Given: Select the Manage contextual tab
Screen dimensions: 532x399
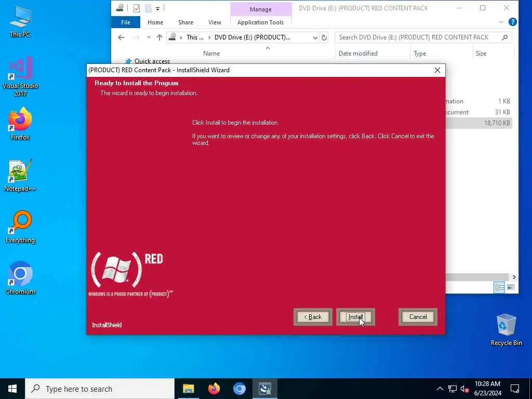Looking at the screenshot, I should (x=261, y=9).
